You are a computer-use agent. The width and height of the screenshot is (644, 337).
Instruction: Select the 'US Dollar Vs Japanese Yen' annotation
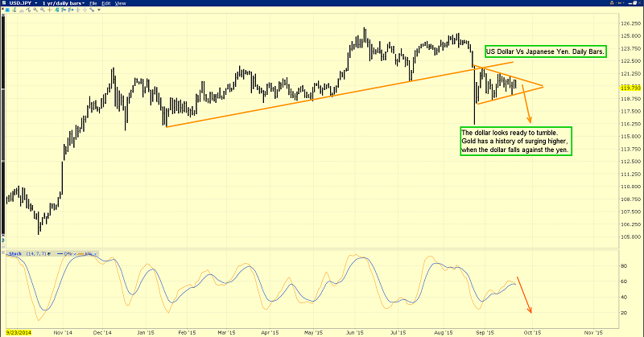(546, 51)
